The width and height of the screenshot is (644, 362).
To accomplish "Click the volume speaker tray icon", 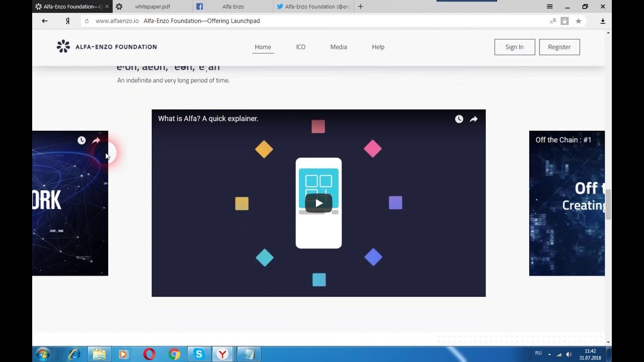I will coord(569,354).
